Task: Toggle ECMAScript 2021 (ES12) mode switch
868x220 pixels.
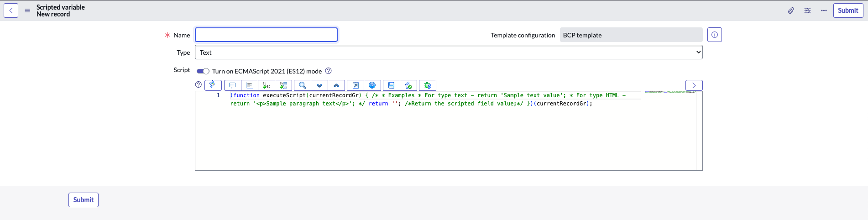Action: pyautogui.click(x=203, y=71)
